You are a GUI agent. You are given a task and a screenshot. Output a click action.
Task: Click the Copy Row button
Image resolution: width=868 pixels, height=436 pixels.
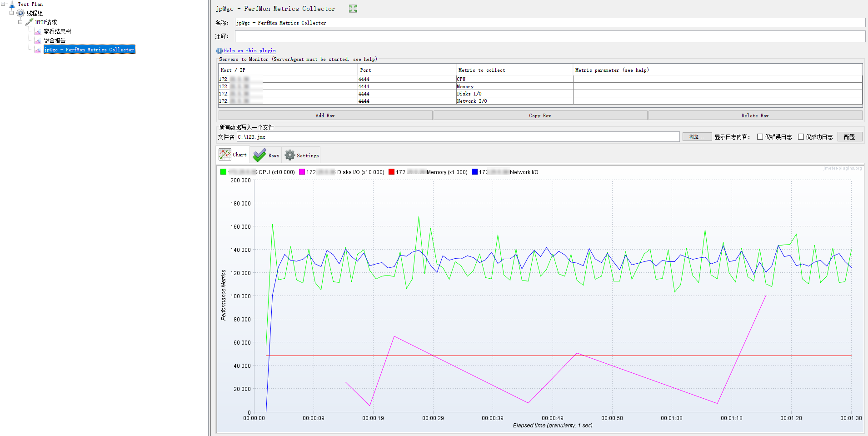[x=540, y=115]
